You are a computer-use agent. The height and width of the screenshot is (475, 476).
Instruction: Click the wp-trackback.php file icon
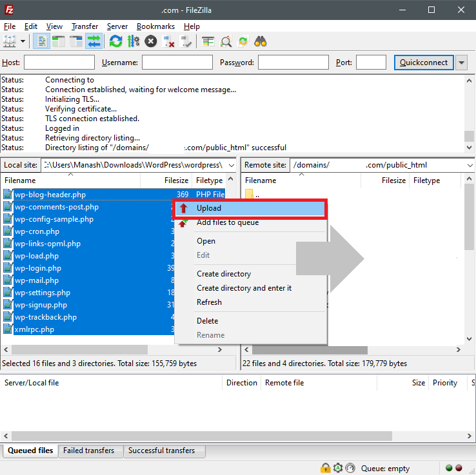tap(8, 317)
